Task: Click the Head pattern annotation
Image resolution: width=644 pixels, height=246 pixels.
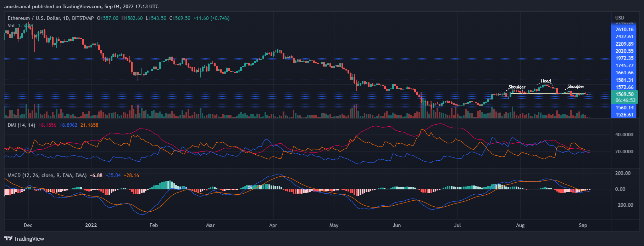Action: [x=546, y=81]
